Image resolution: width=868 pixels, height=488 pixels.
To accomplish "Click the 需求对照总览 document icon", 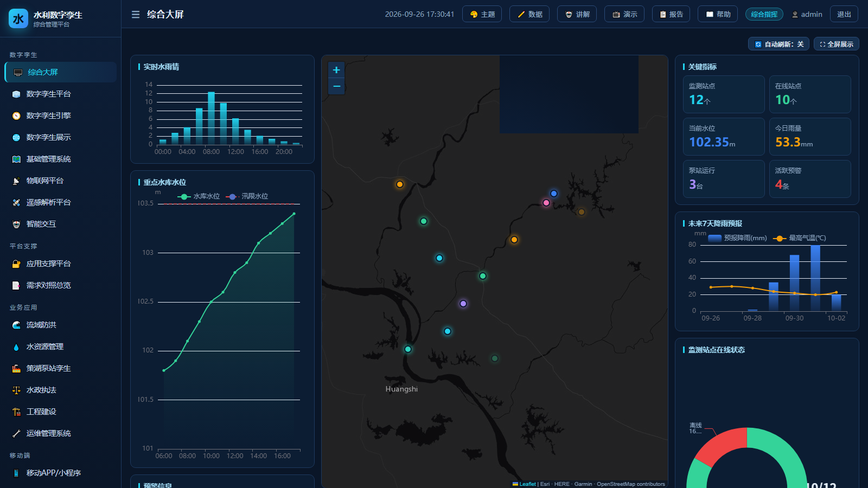I will [16, 285].
